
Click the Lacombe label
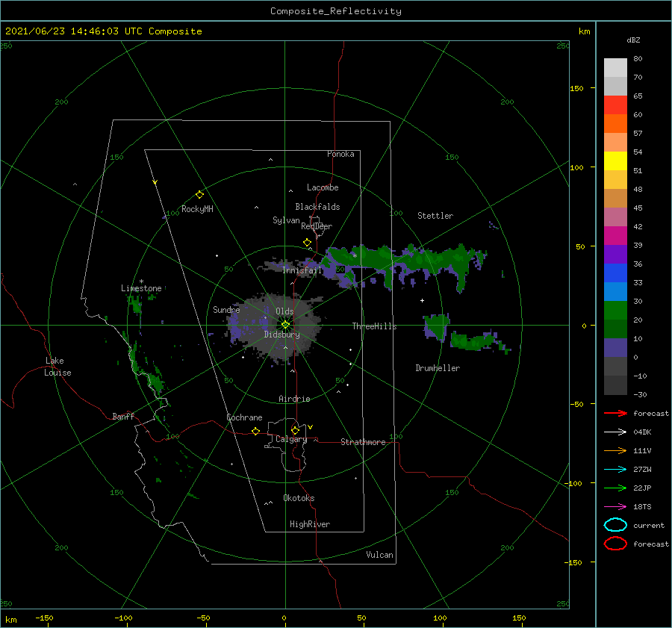[323, 187]
